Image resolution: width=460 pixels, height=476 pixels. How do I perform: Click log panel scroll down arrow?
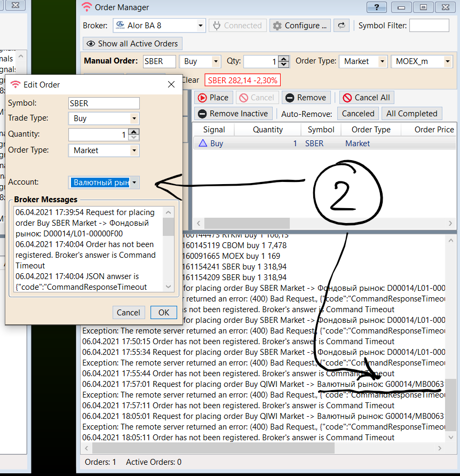[x=451, y=438]
